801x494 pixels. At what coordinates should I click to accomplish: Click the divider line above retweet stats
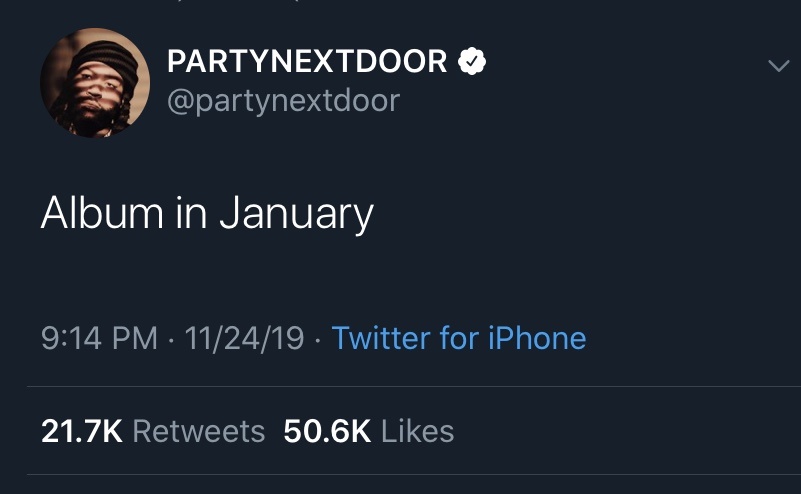(x=414, y=387)
